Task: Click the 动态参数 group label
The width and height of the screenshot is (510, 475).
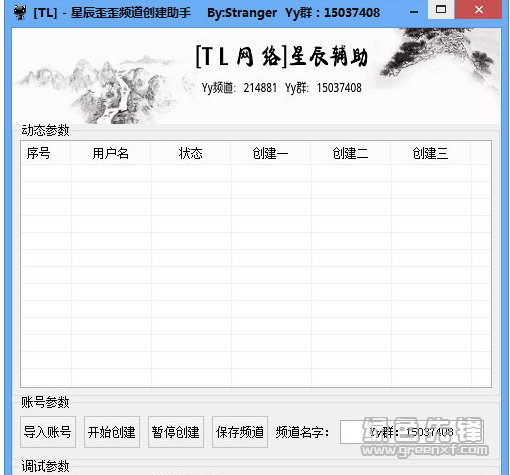Action: [45, 130]
